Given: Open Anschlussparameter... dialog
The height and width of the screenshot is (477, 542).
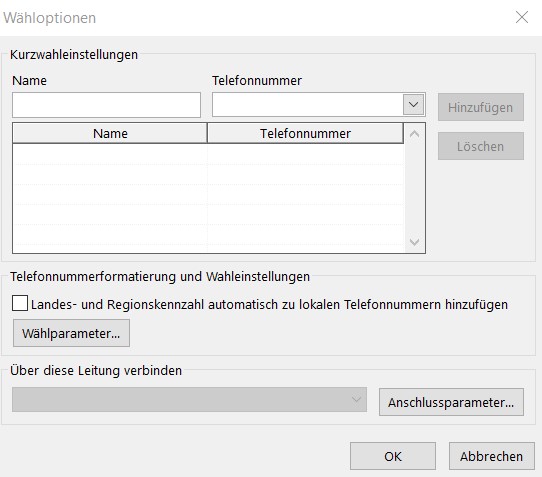Looking at the screenshot, I should (x=451, y=402).
